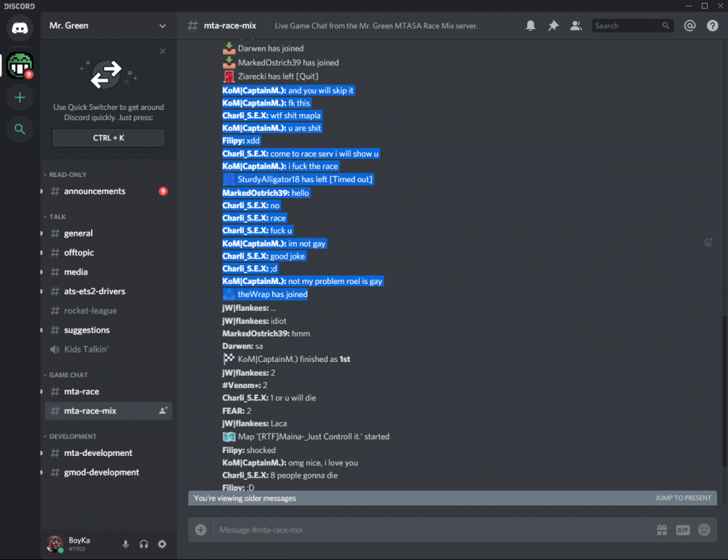Click the add a server plus icon
The width and height of the screenshot is (728, 560).
pos(20,98)
